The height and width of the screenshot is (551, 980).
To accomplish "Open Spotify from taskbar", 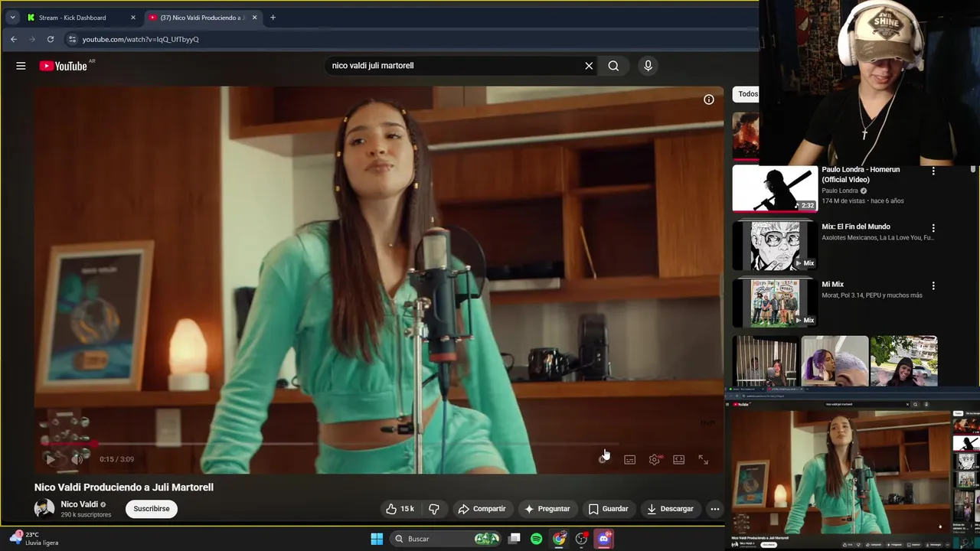I will point(537,539).
